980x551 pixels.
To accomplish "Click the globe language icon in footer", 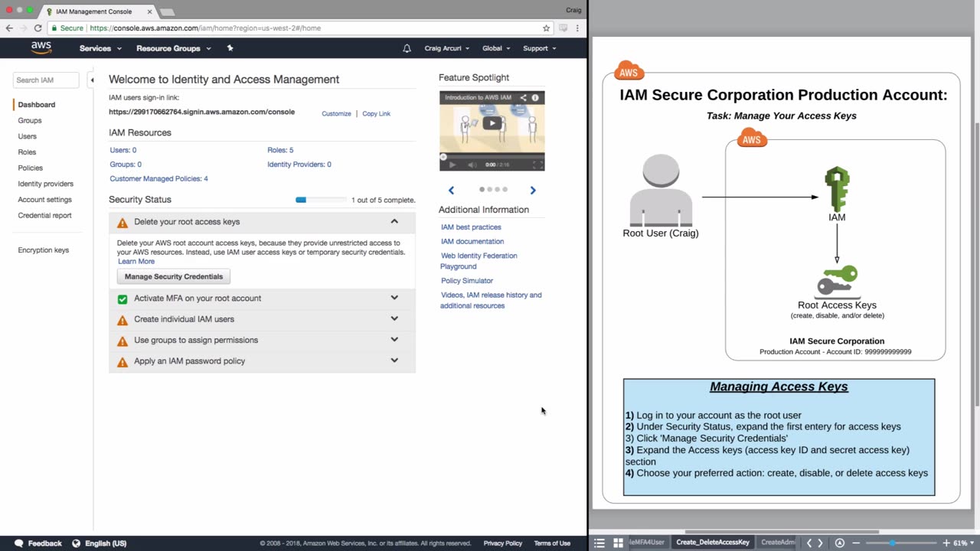I will [x=76, y=543].
